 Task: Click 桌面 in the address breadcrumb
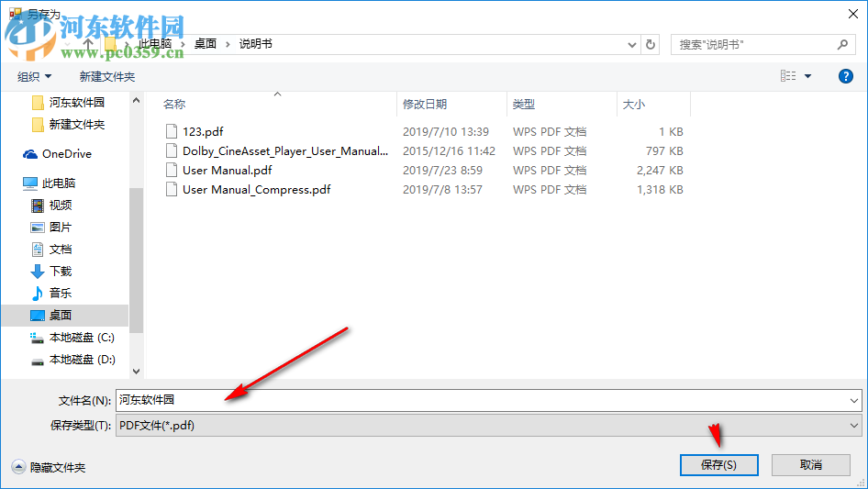point(205,44)
